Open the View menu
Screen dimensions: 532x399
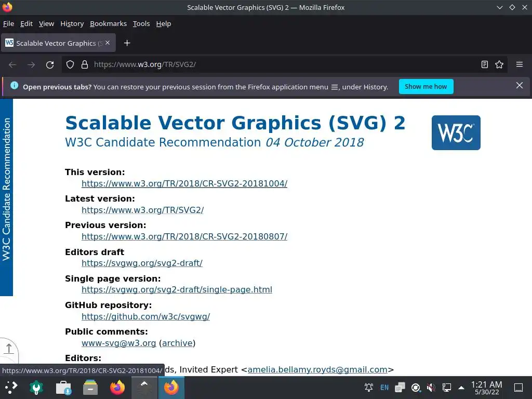point(46,24)
